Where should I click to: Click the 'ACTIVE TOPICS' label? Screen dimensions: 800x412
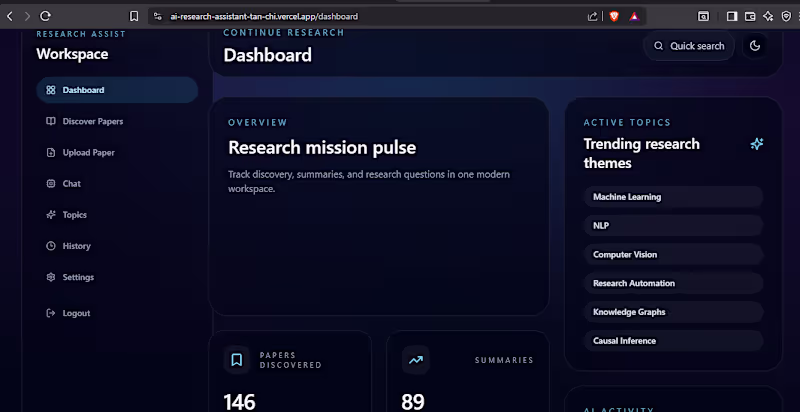(627, 122)
